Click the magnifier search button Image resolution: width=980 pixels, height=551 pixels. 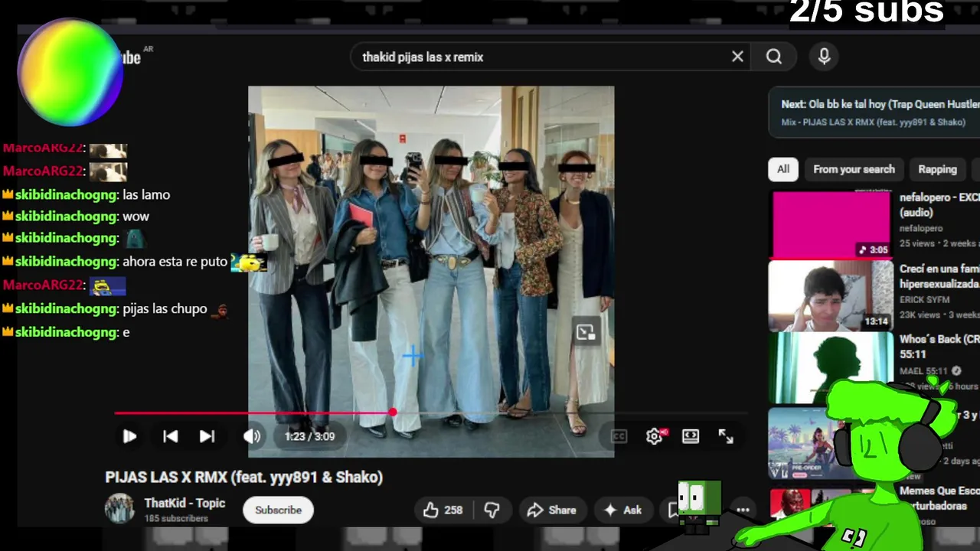(x=774, y=57)
